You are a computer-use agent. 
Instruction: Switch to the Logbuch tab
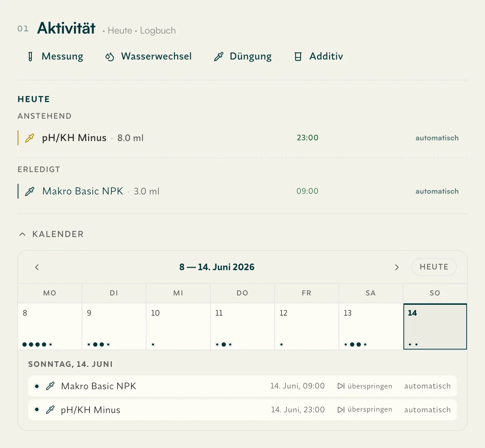158,31
